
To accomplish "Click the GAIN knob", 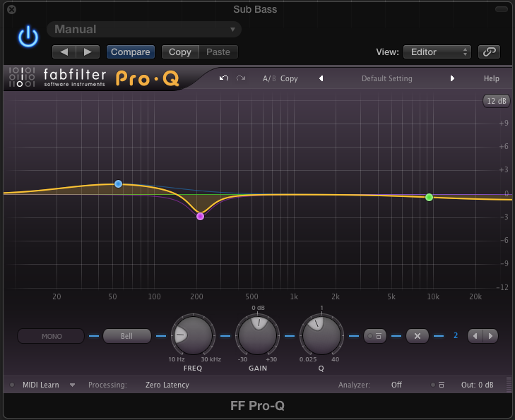I will [x=258, y=335].
